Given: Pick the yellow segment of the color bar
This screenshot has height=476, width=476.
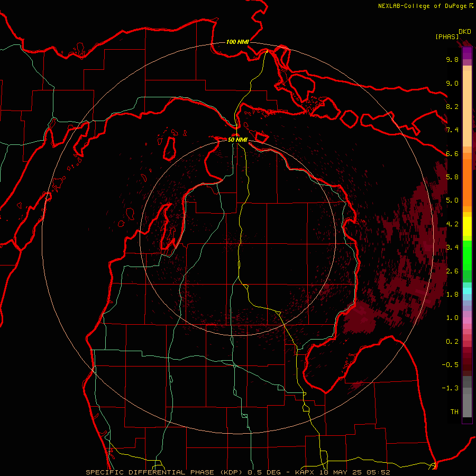Looking at the screenshot, I should [467, 226].
